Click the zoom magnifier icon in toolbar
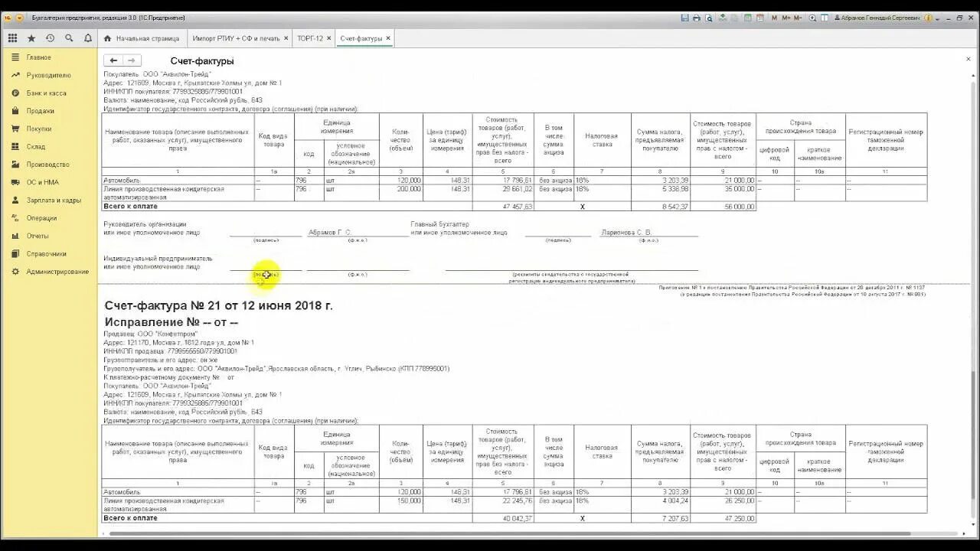The height and width of the screenshot is (551, 980). [x=812, y=18]
